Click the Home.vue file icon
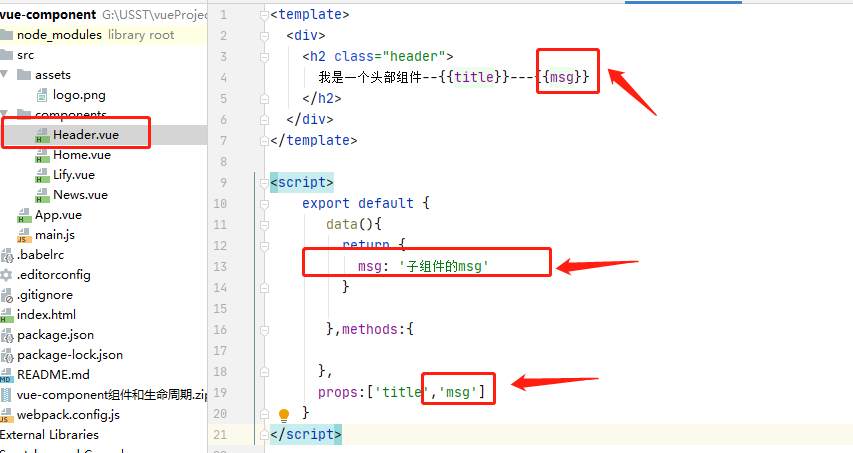 pos(42,156)
